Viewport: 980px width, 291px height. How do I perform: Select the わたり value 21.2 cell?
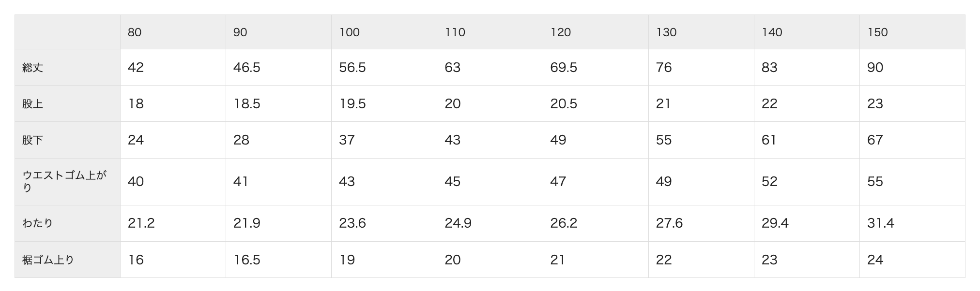point(141,223)
